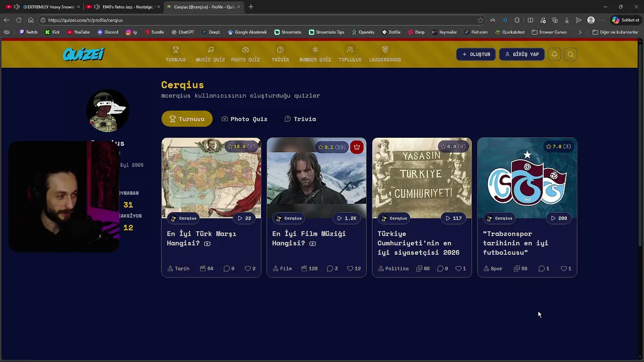Viewport: 644px width, 362px height.
Task: Open the site search icon
Action: (x=571, y=54)
